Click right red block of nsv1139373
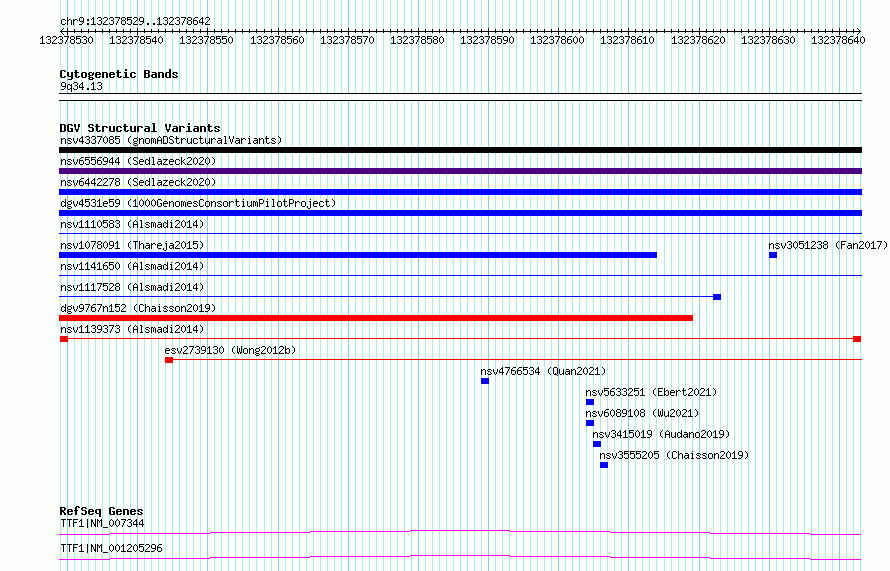The width and height of the screenshot is (890, 571). click(x=857, y=339)
